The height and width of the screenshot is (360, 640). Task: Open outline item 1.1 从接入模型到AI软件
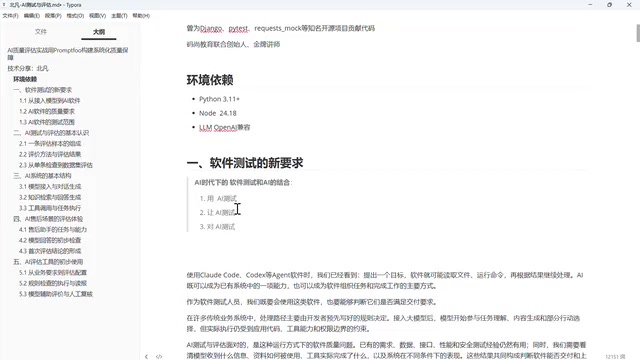pyautogui.click(x=50, y=100)
